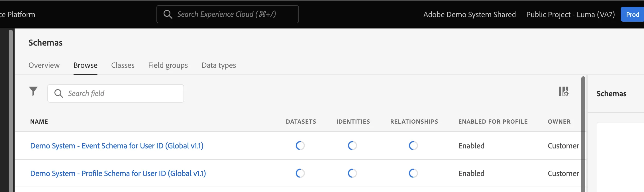
Task: Go to the Field groups tab
Action: 168,65
